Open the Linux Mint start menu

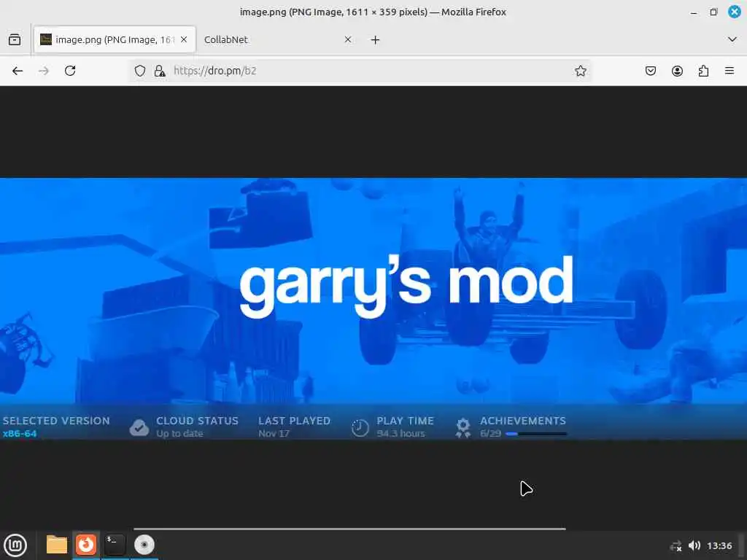click(x=15, y=545)
